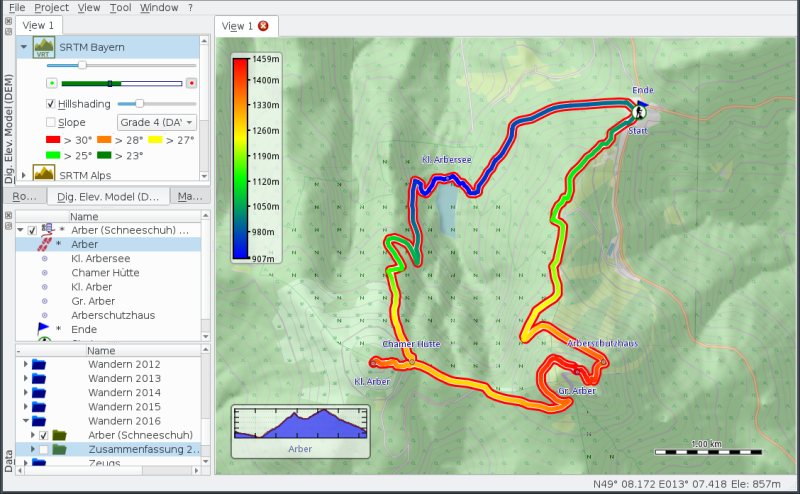Click the elevation color legend on the map
The height and width of the screenshot is (494, 800).
point(256,158)
